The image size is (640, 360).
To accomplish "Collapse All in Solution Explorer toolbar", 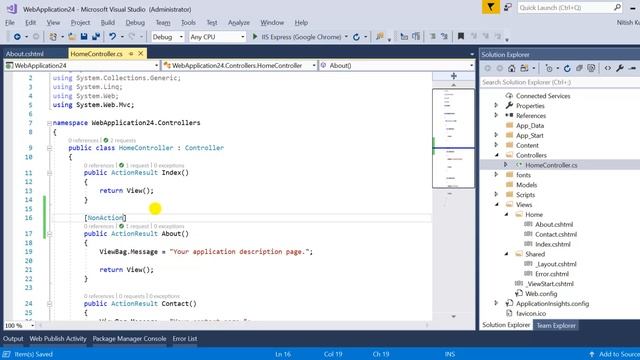I will tap(579, 69).
